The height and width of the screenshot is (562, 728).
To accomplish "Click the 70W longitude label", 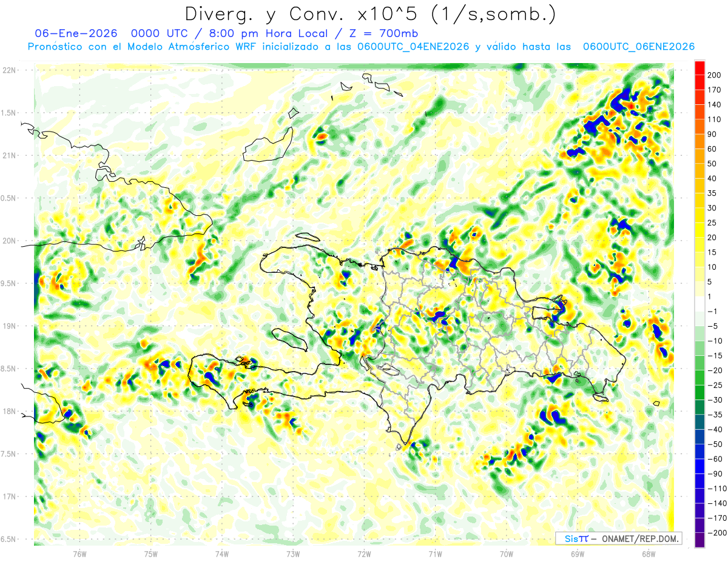I will pyautogui.click(x=507, y=554).
